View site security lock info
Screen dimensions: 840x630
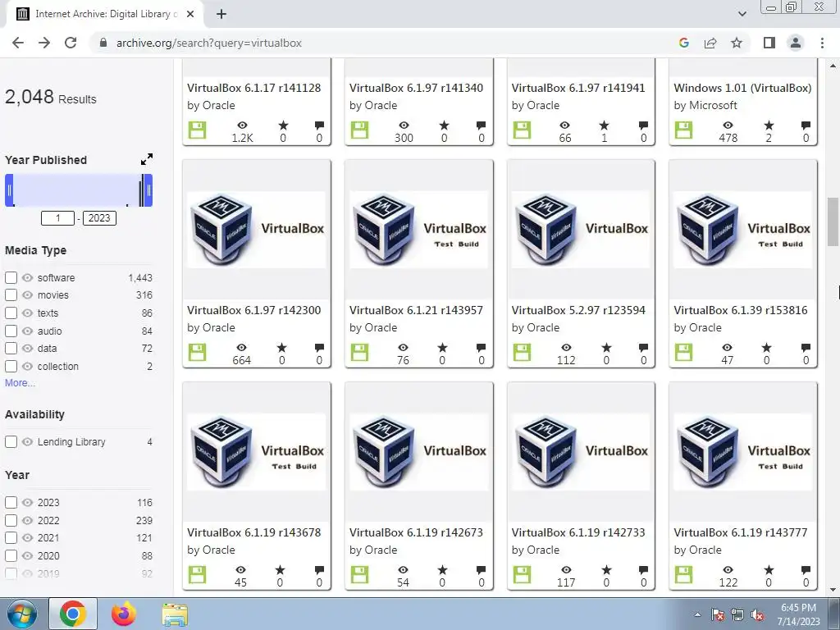[103, 43]
